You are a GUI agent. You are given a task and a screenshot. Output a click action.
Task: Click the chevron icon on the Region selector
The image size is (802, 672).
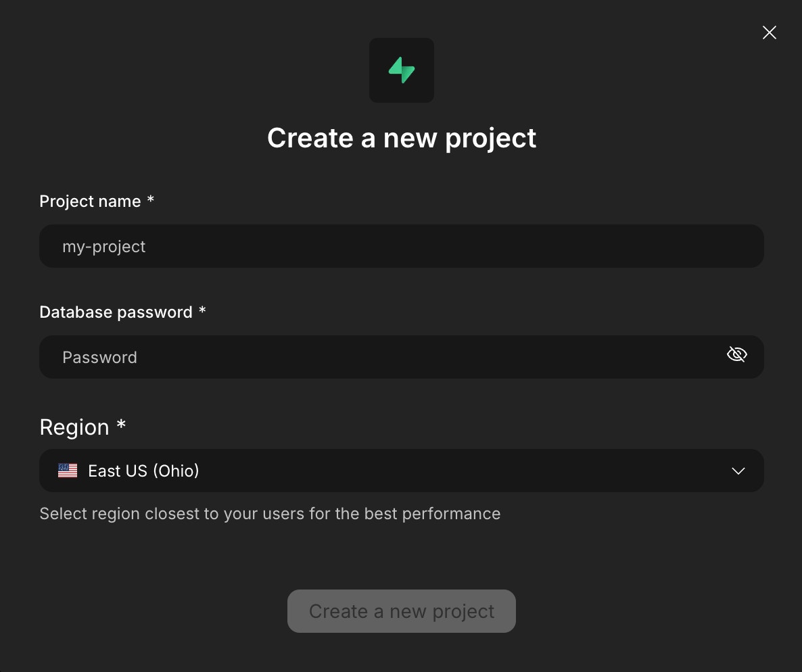pos(738,471)
